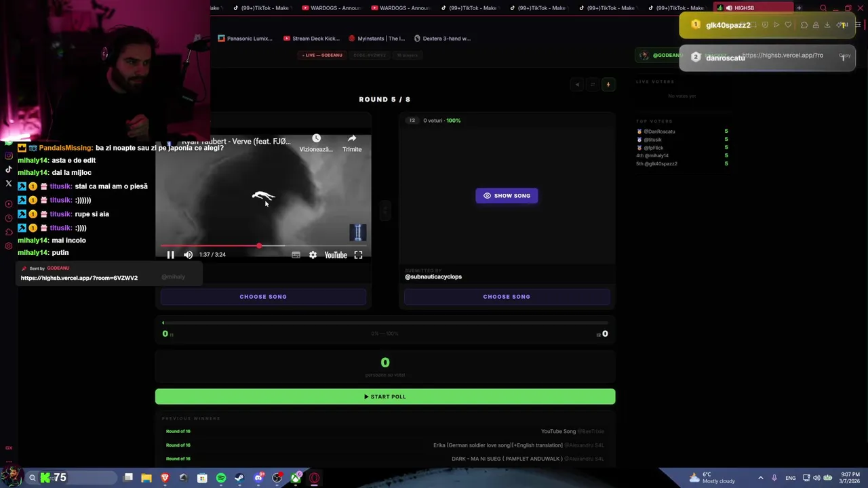This screenshot has width=868, height=488.
Task: Open the browser hamburger menu
Action: point(857,25)
